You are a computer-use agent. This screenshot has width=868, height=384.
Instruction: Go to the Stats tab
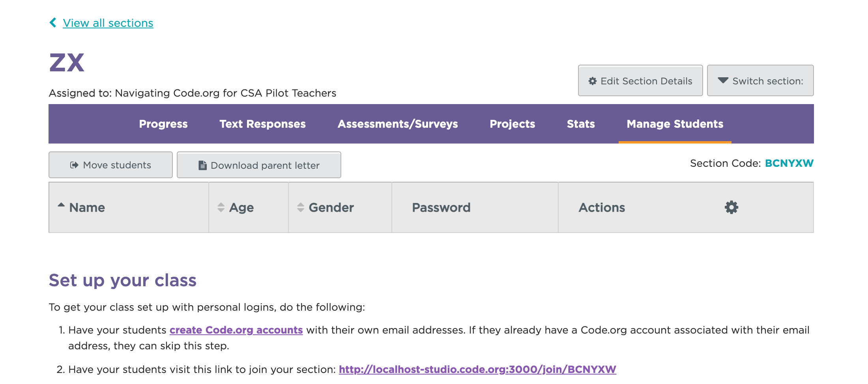pos(581,124)
